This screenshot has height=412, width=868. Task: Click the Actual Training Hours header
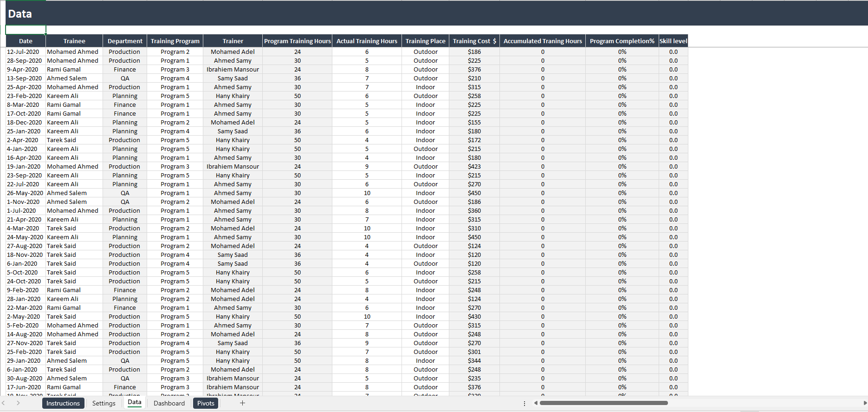pyautogui.click(x=367, y=41)
